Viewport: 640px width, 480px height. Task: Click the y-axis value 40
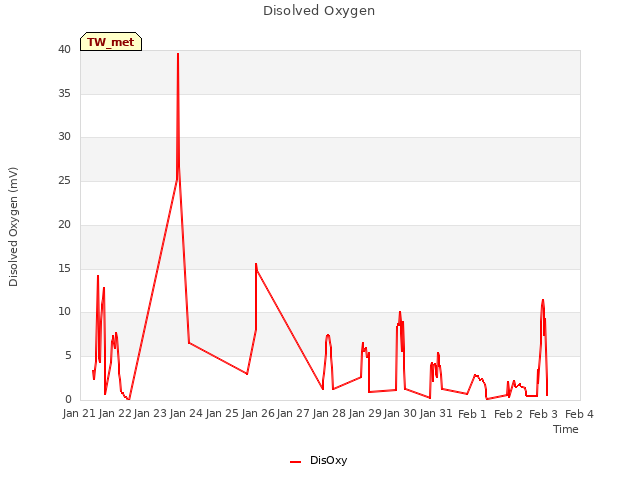pyautogui.click(x=64, y=49)
